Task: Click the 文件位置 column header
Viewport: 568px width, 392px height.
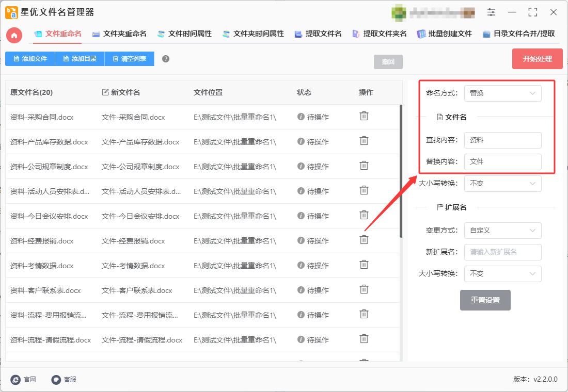Action: pos(208,92)
